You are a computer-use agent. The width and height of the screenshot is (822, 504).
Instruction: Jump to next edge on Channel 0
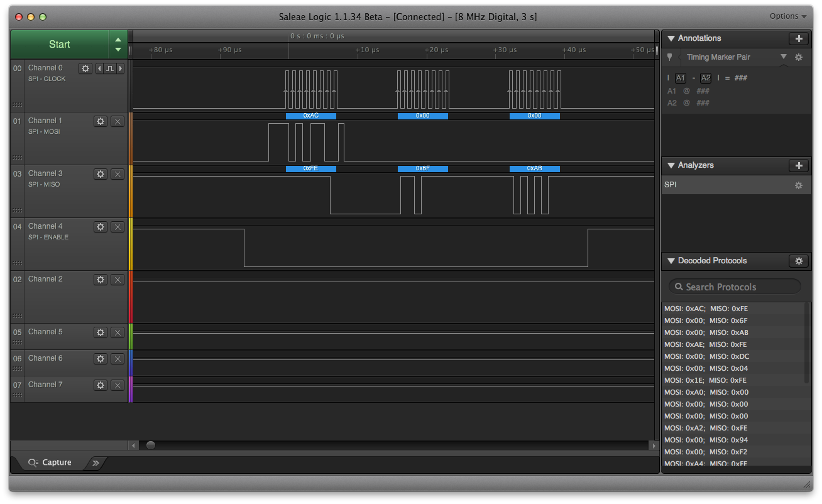121,68
